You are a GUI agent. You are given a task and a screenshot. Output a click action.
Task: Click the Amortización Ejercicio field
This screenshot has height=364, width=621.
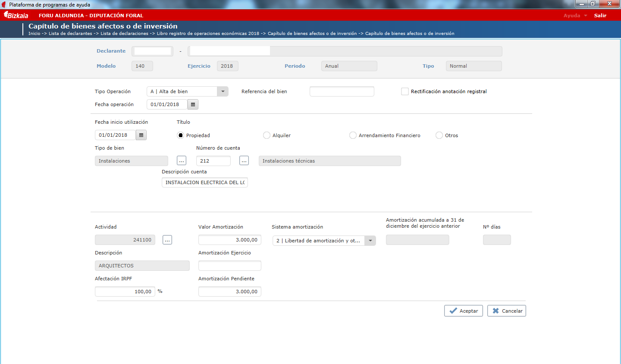coord(230,266)
